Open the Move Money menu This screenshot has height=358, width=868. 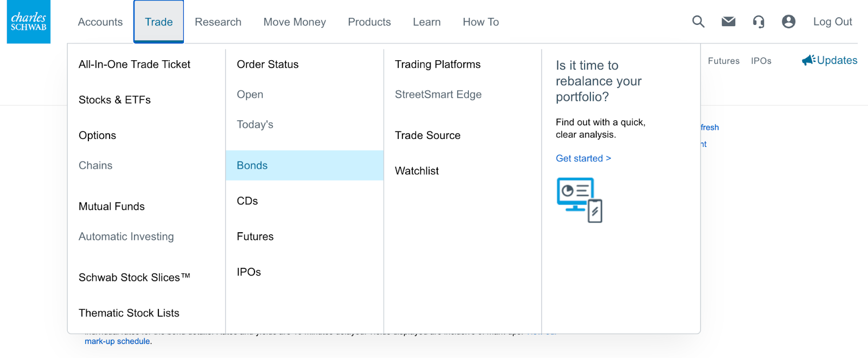[x=295, y=22]
